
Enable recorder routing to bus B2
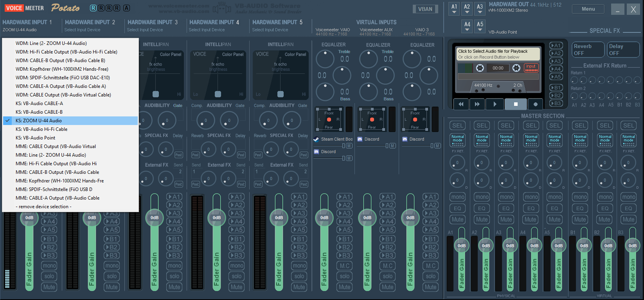(556, 95)
